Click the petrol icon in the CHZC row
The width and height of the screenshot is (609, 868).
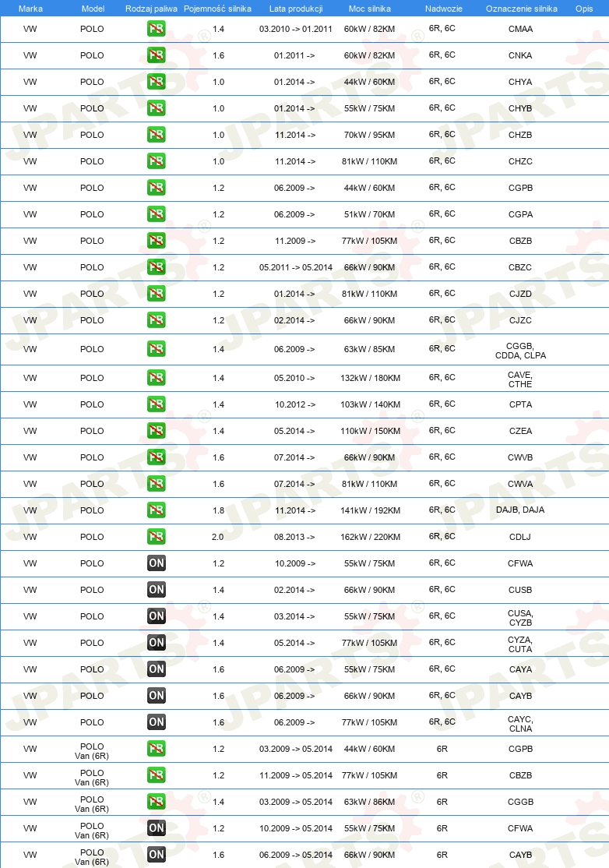tap(157, 161)
